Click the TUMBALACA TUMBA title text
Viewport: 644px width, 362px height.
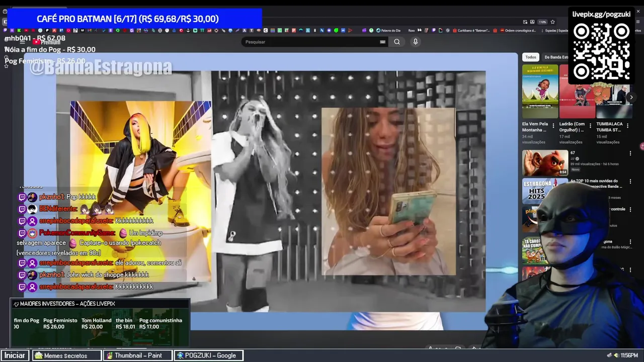(x=609, y=127)
